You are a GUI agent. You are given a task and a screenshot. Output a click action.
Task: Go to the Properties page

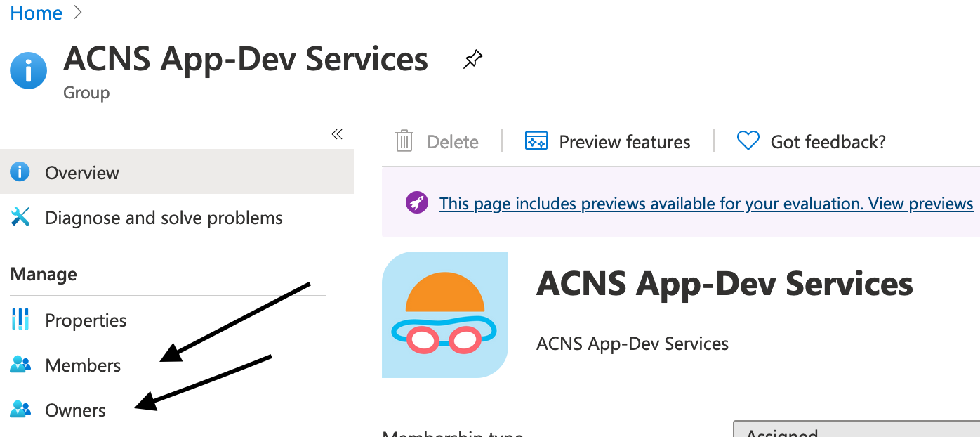[86, 320]
